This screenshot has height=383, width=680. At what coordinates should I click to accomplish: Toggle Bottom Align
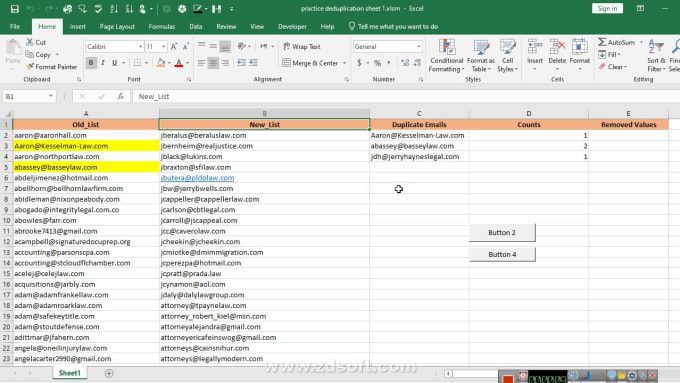coord(225,46)
